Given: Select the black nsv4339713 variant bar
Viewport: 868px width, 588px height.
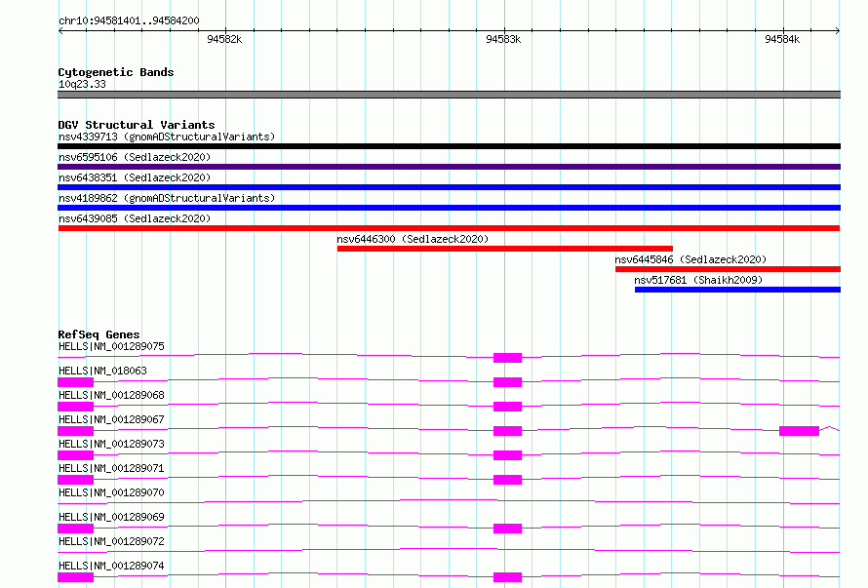Looking at the screenshot, I should pos(449,146).
